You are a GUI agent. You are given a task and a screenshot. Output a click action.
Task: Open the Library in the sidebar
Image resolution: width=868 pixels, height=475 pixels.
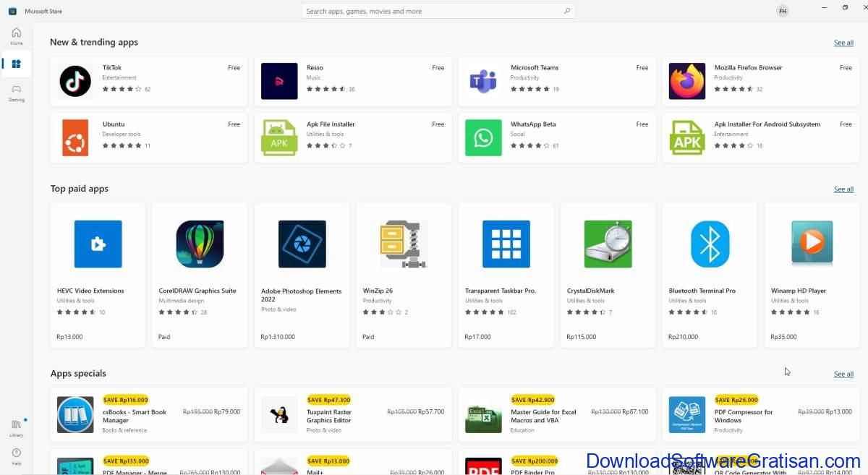click(x=16, y=427)
